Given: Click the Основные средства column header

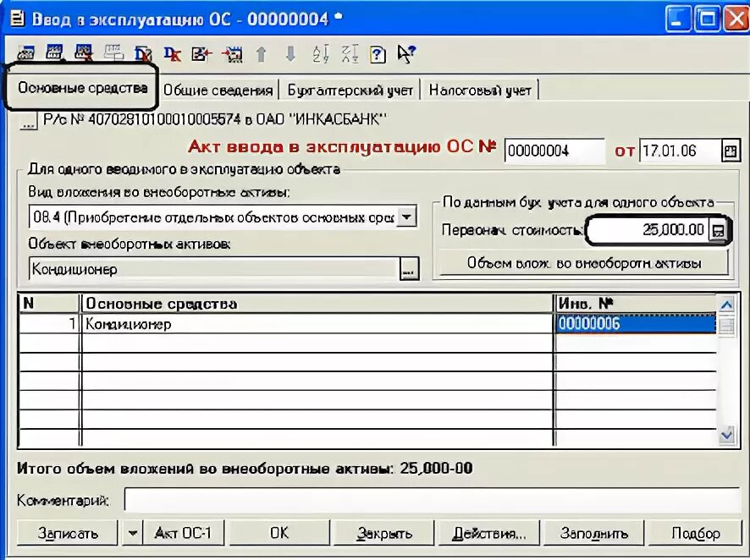Looking at the screenshot, I should pos(317,304).
